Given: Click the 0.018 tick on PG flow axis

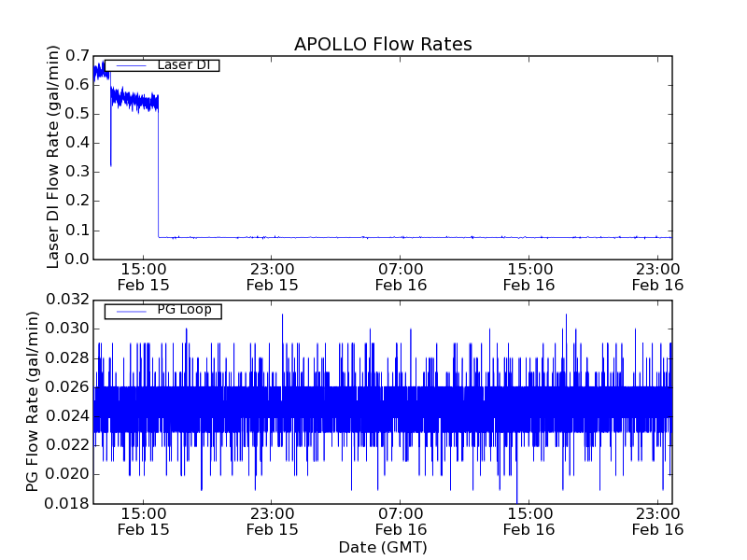Looking at the screenshot, I should pos(67,503).
